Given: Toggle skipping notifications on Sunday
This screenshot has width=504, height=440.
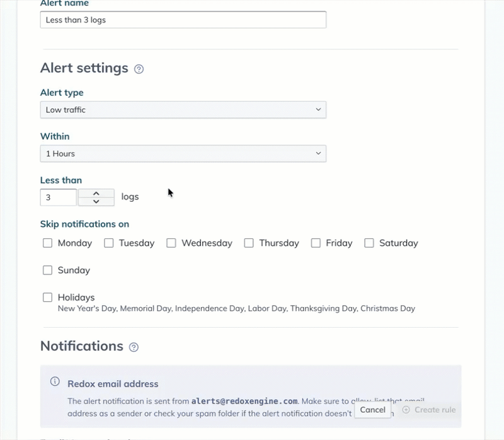Looking at the screenshot, I should (x=47, y=270).
